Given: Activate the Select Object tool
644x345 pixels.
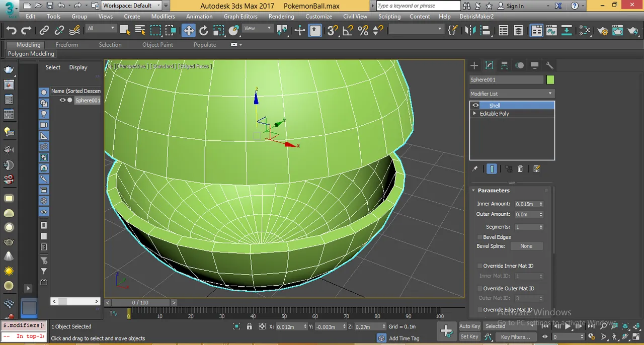Looking at the screenshot, I should (x=125, y=31).
